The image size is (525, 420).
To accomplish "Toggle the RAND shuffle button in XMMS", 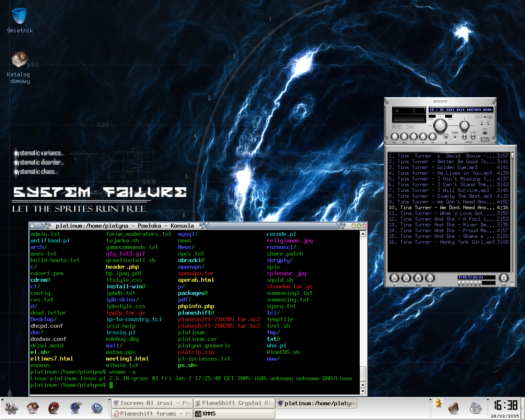I will click(455, 137).
